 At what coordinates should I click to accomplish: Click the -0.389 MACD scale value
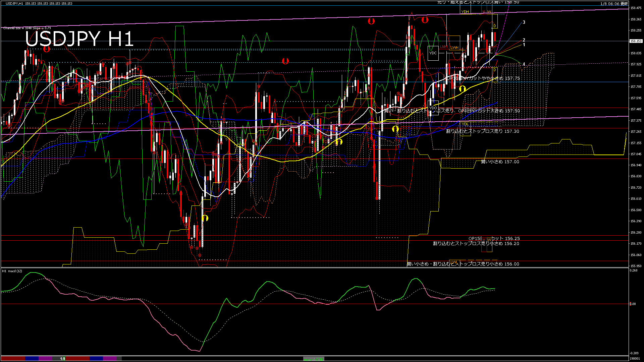pos(634,353)
